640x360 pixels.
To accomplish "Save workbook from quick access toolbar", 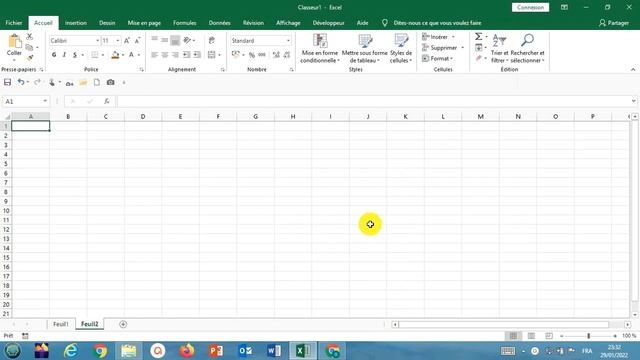I will coord(7,82).
